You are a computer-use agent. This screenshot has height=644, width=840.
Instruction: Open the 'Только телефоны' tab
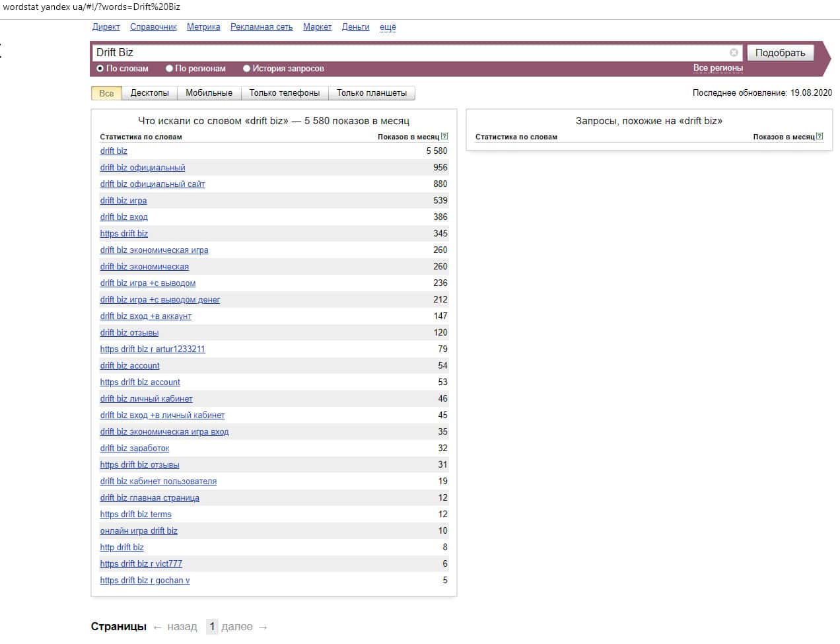click(284, 93)
